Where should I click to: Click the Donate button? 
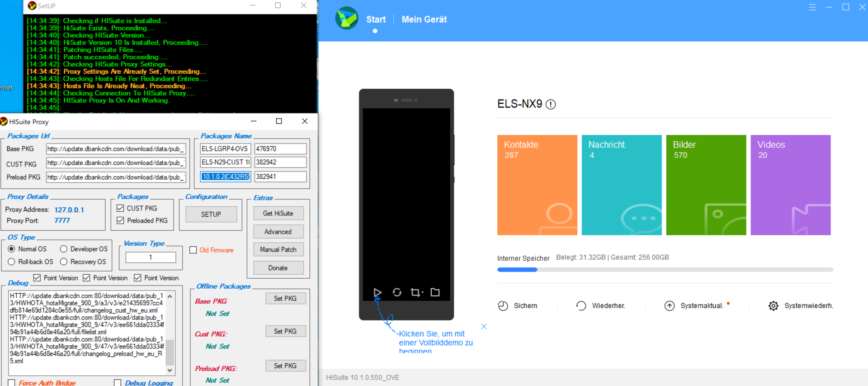pyautogui.click(x=278, y=268)
